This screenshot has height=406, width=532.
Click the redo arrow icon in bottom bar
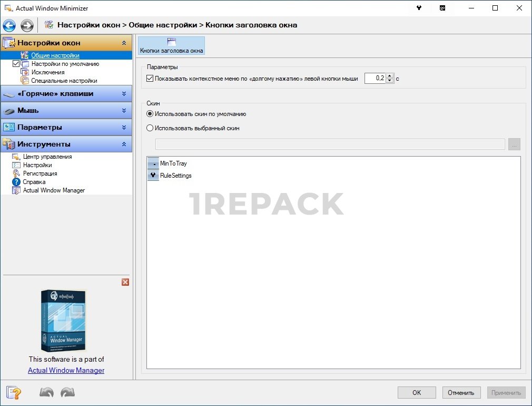click(67, 392)
